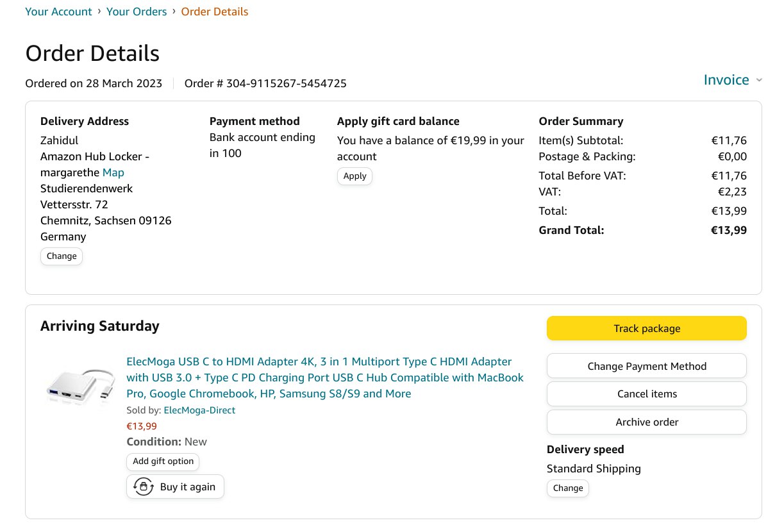The width and height of the screenshot is (784, 532).
Task: Change the delivery address
Action: [x=62, y=256]
